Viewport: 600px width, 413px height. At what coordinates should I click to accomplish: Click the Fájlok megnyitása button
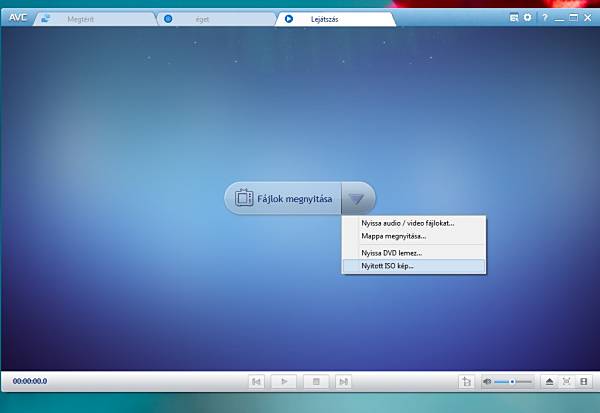point(283,198)
